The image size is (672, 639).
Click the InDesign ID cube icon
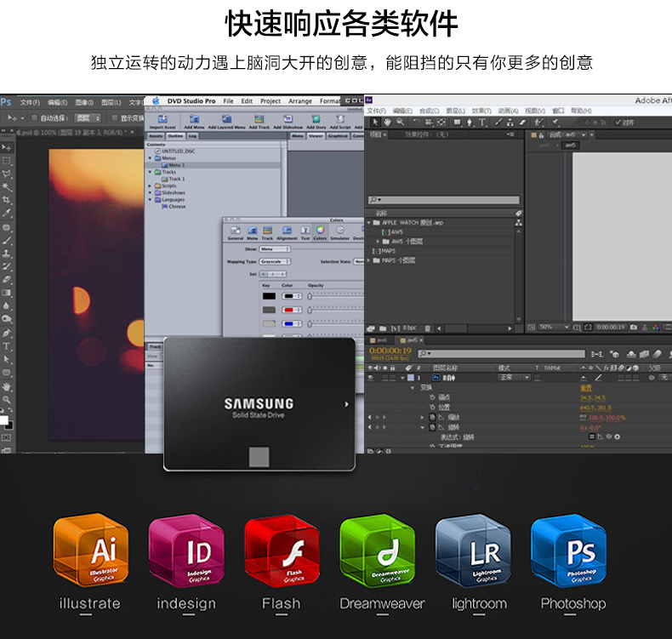click(185, 550)
